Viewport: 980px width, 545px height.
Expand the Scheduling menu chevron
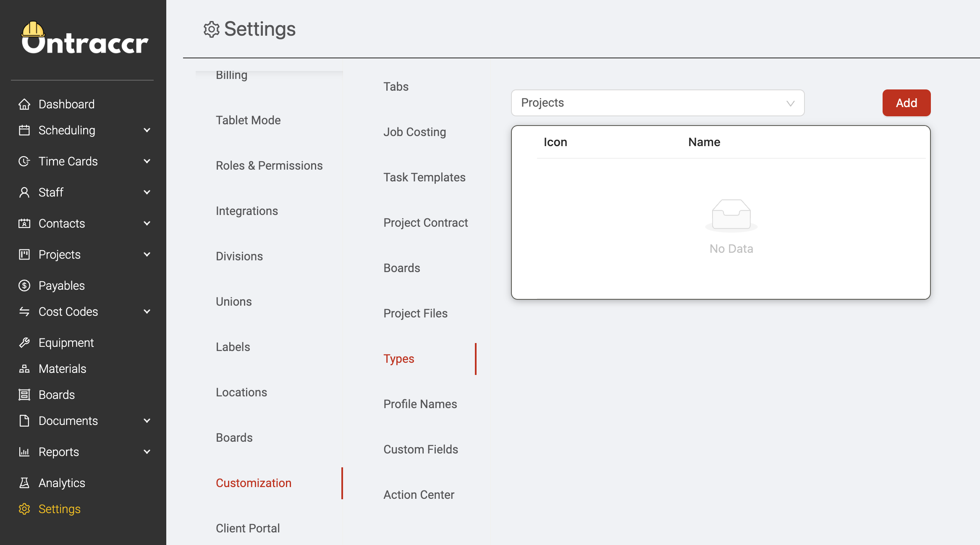(x=147, y=130)
